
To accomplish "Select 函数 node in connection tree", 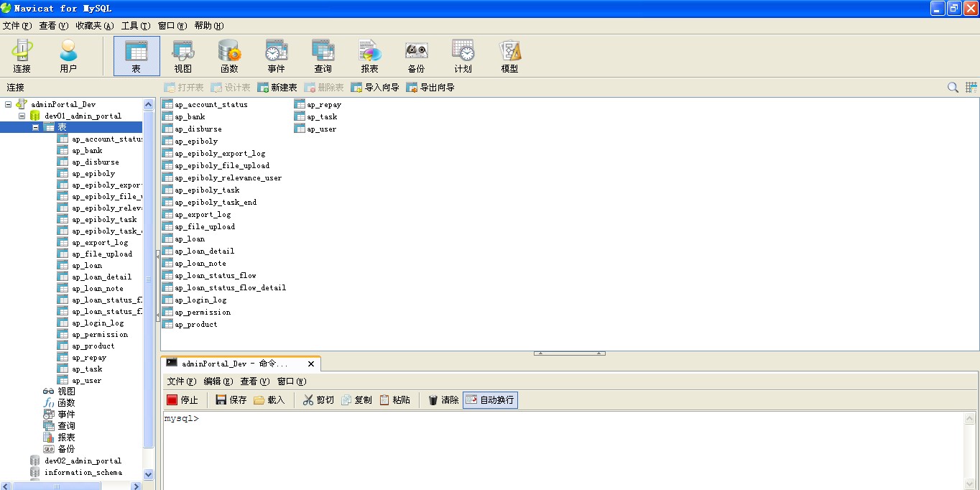I will pos(66,403).
